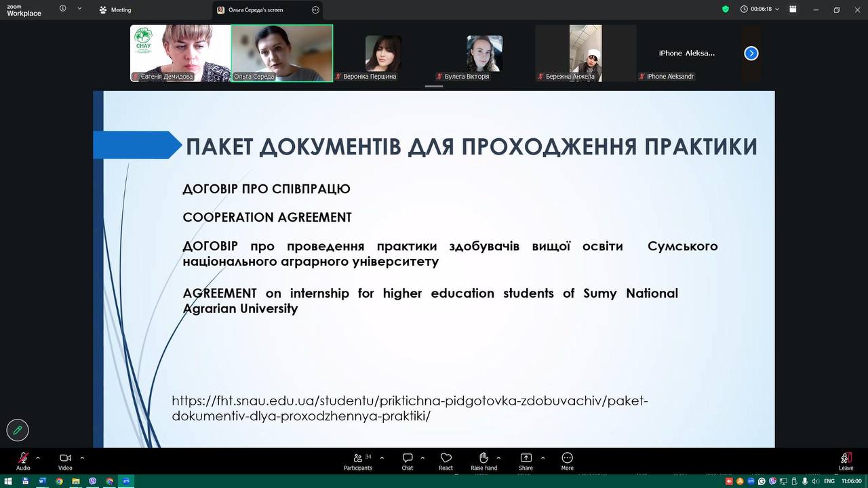Click the React heart icon
The height and width of the screenshot is (488, 868).
tap(446, 459)
